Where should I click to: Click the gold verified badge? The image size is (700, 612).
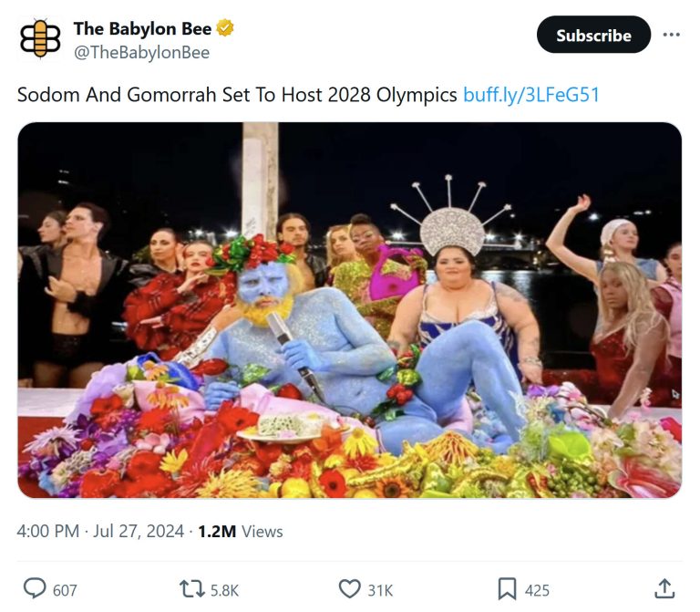(x=226, y=29)
